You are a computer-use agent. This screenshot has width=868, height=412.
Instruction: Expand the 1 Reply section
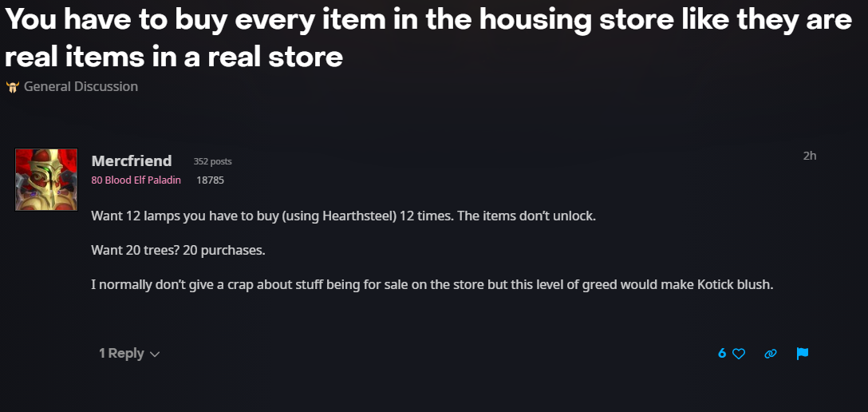[121, 353]
